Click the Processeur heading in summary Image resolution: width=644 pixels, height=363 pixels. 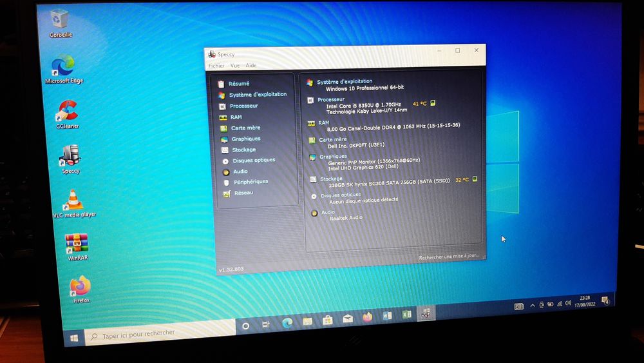[x=331, y=99]
